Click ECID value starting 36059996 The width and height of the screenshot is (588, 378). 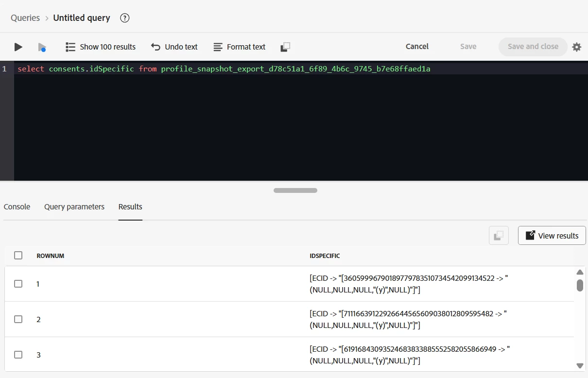pos(408,284)
